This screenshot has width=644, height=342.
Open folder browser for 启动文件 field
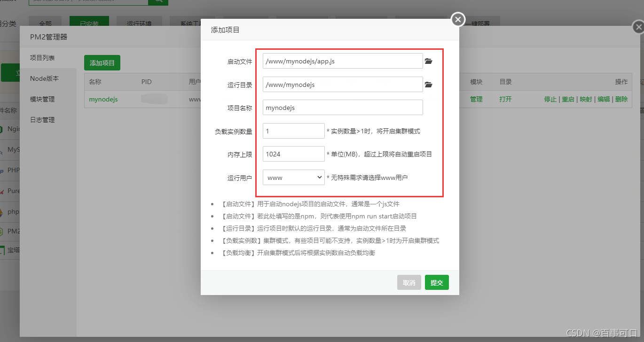pos(428,61)
